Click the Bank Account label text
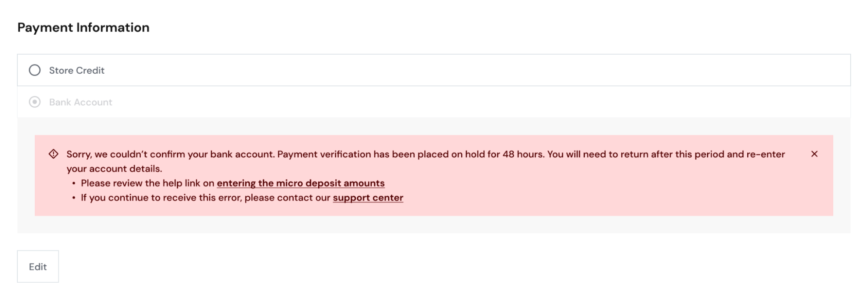The width and height of the screenshot is (868, 300). (80, 102)
